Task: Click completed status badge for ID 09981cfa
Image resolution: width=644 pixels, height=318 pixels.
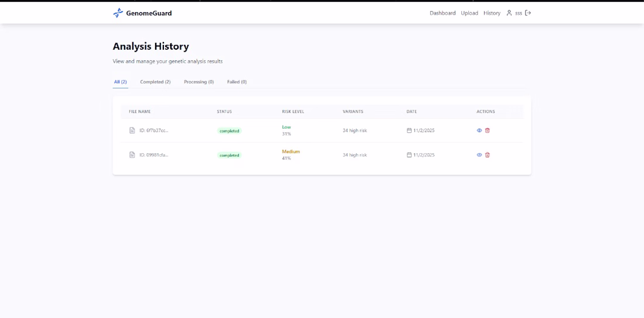Action: pos(229,155)
